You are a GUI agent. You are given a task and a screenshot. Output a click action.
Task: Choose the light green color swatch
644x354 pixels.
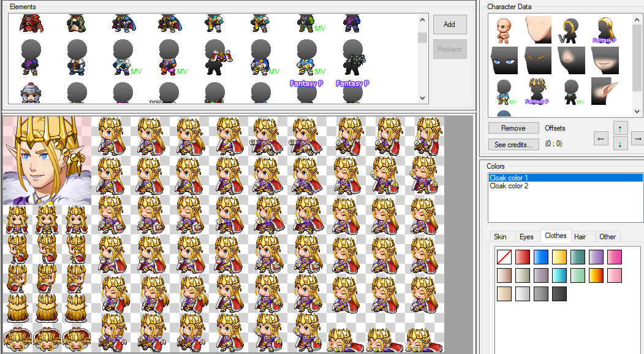pyautogui.click(x=578, y=275)
